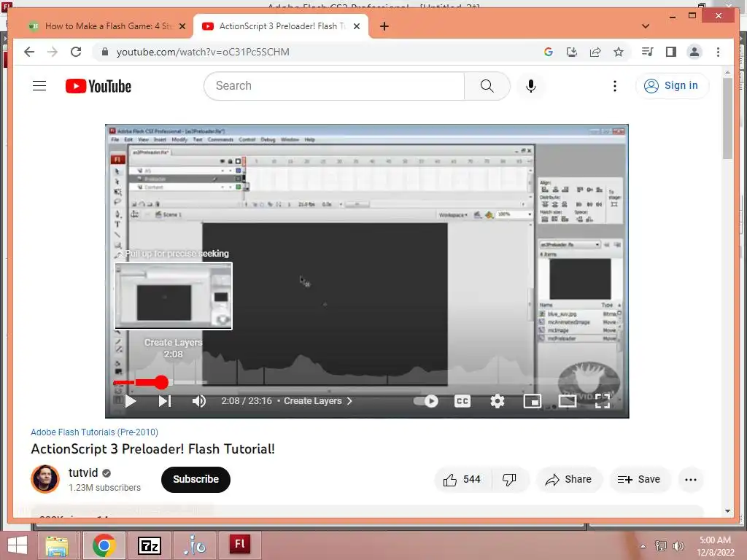Click the page scrollbar down arrow
Screen dimensions: 747x560
pos(727,511)
